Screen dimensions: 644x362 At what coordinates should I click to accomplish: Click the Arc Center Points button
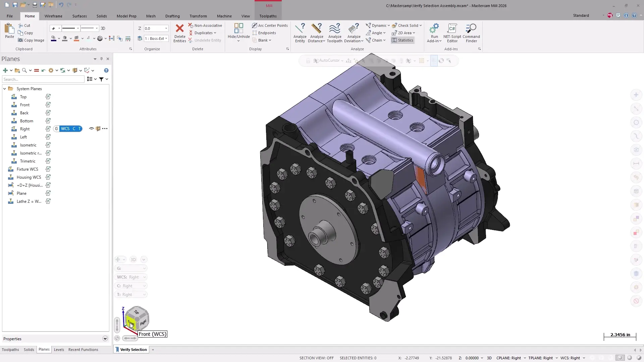[x=270, y=25]
